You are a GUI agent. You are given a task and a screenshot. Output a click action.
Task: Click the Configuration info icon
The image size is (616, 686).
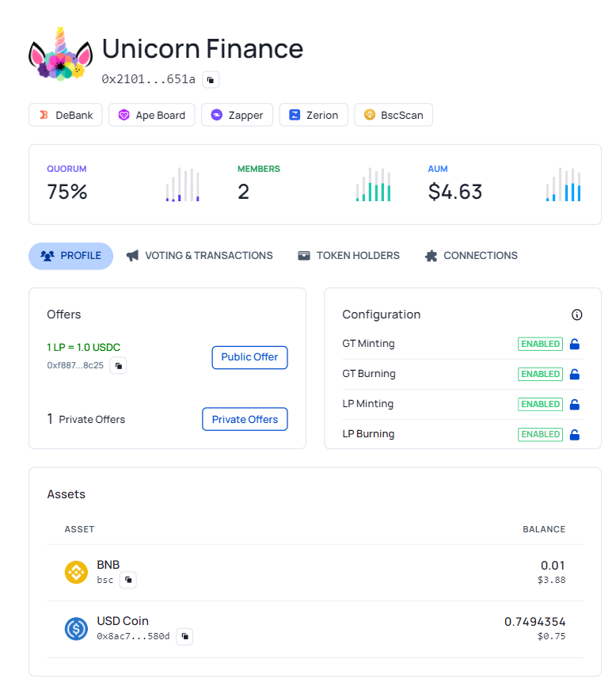576,314
